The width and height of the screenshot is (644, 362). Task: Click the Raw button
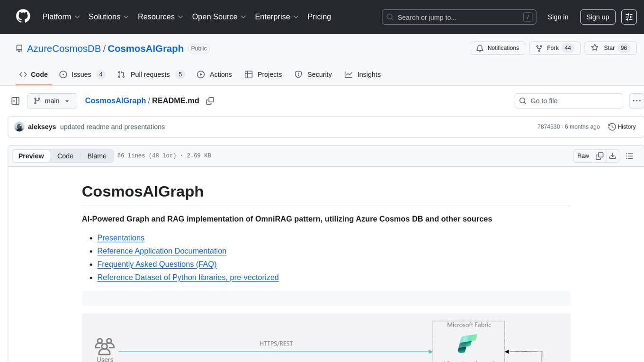point(583,156)
